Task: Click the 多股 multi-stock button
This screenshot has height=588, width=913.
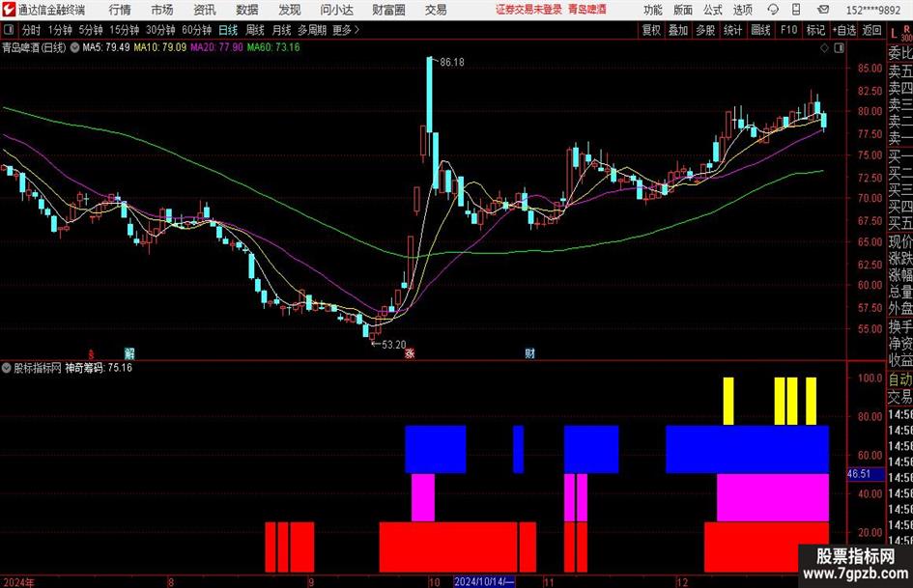Action: click(705, 30)
